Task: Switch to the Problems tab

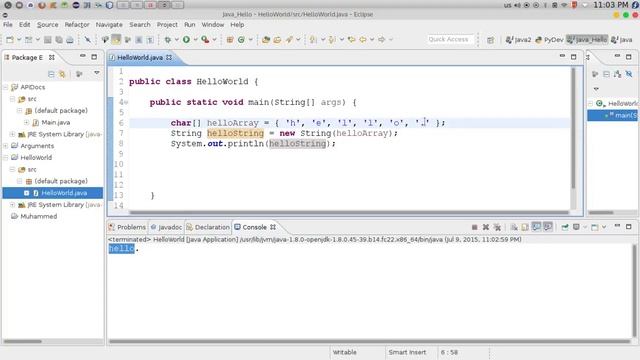Action: (127, 227)
